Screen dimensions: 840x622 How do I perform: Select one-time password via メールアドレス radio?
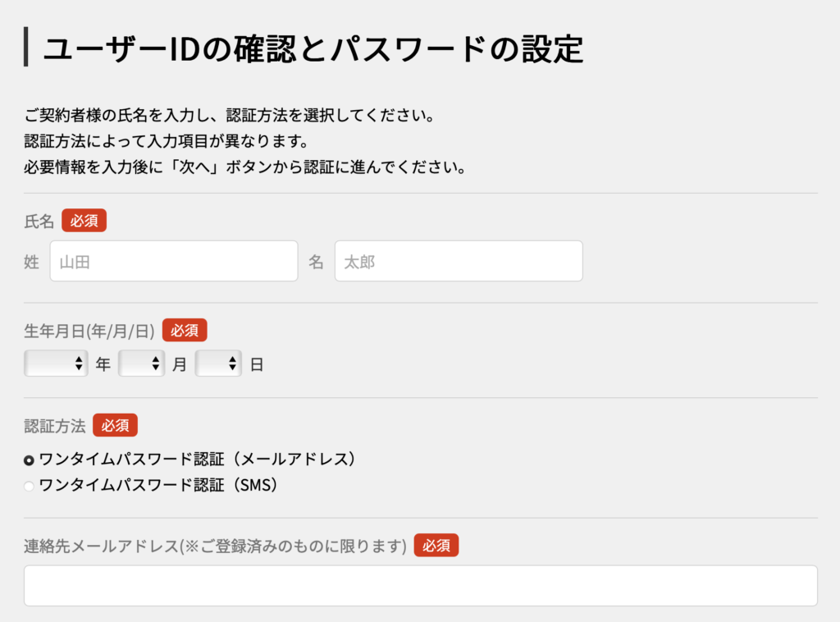pyautogui.click(x=30, y=460)
